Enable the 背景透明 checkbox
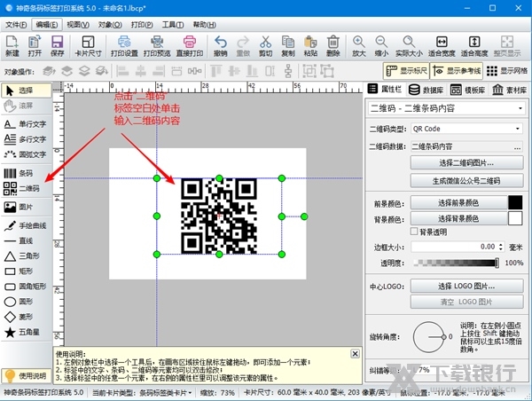The width and height of the screenshot is (532, 401). click(x=414, y=232)
